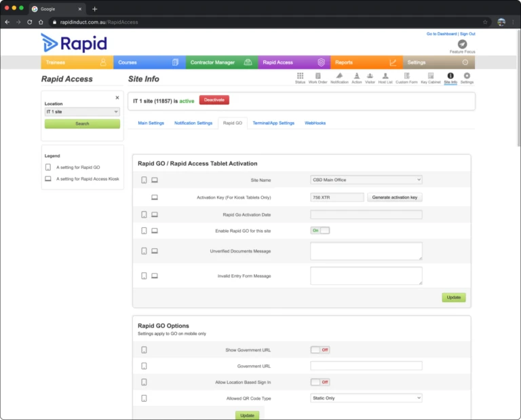Toggle Enable Rapid GO for this site
This screenshot has width=521, height=420.
tap(320, 231)
